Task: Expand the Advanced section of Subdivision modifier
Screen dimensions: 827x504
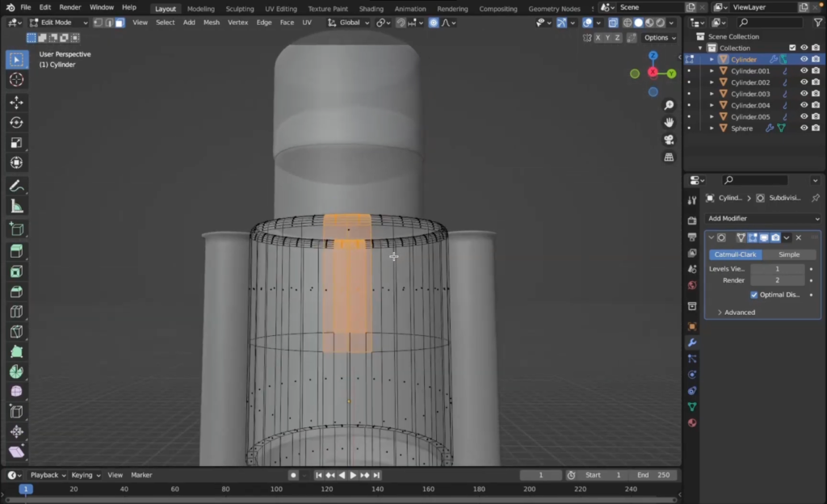Action: click(735, 312)
